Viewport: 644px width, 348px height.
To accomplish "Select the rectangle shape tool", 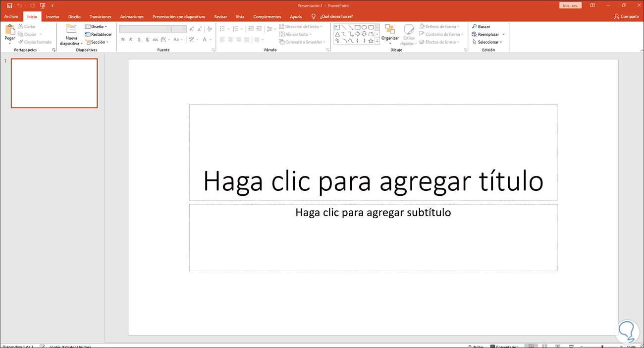I will pyautogui.click(x=358, y=27).
